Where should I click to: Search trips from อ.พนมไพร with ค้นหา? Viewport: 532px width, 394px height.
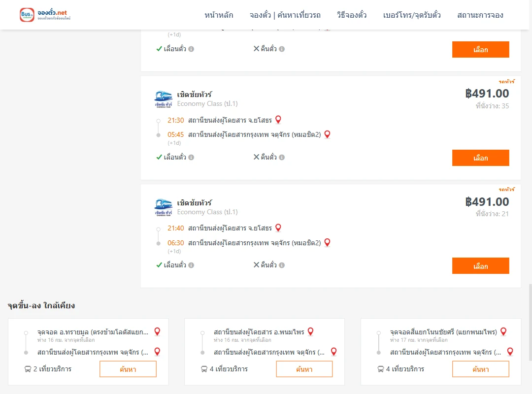coord(304,369)
